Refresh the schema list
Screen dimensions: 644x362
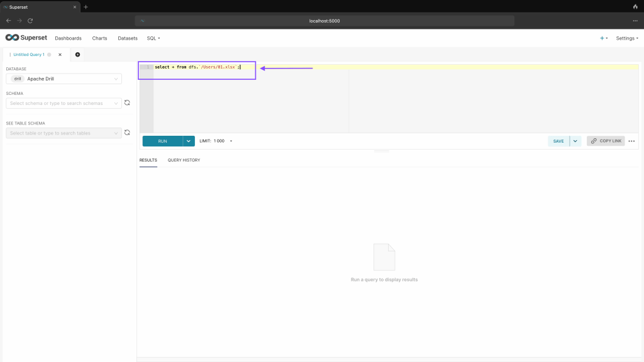pyautogui.click(x=127, y=103)
